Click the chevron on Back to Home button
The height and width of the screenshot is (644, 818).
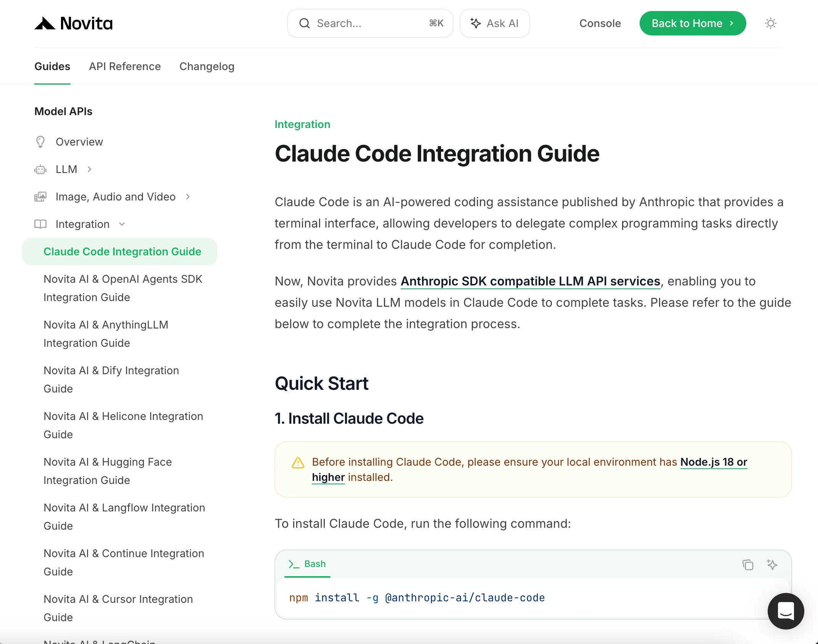[731, 23]
